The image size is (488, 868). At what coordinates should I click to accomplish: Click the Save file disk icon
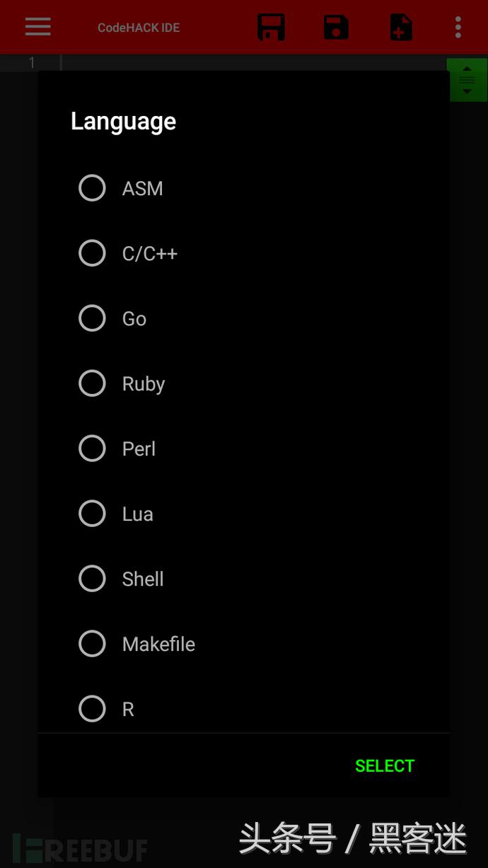(x=336, y=27)
